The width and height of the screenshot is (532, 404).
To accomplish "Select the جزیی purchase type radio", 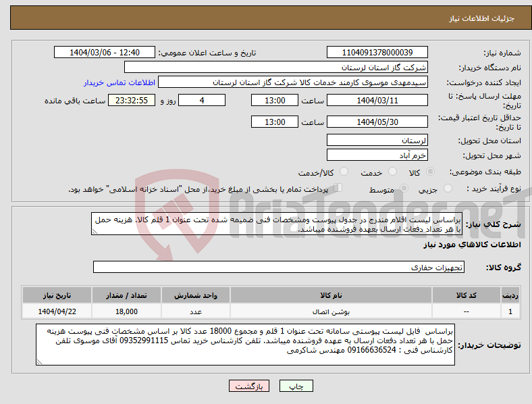I will [448, 188].
